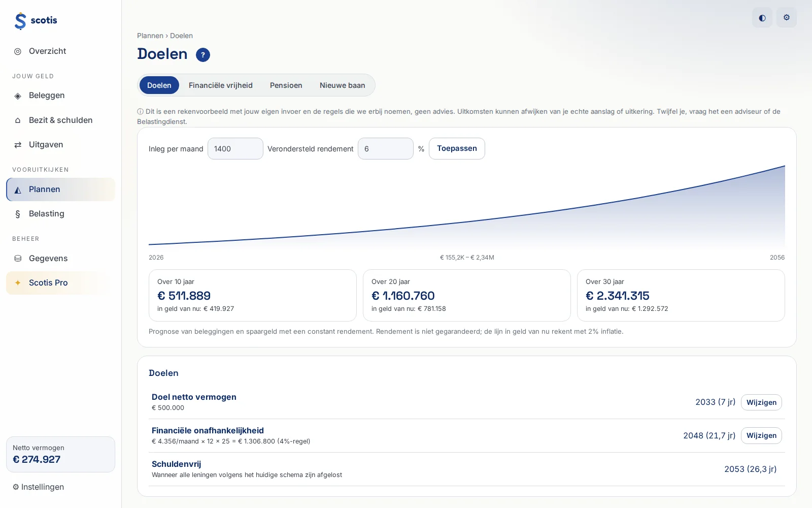812x508 pixels.
Task: Open the Bezit & schulden page
Action: (60, 120)
